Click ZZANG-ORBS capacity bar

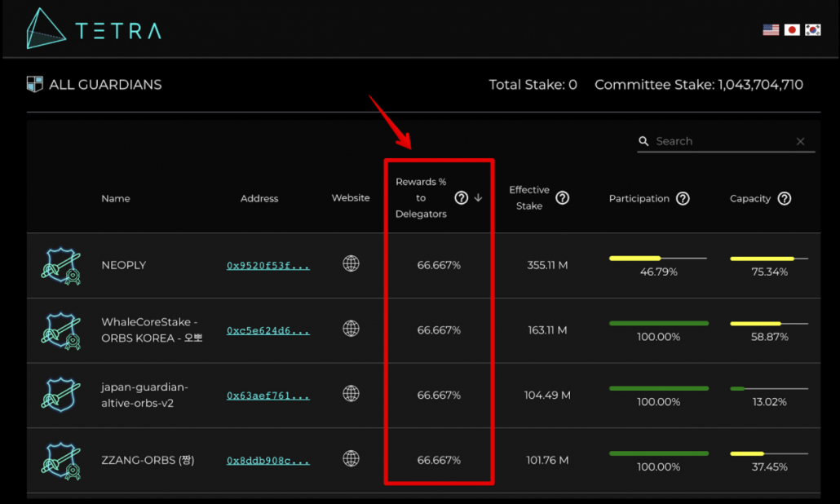click(x=769, y=453)
